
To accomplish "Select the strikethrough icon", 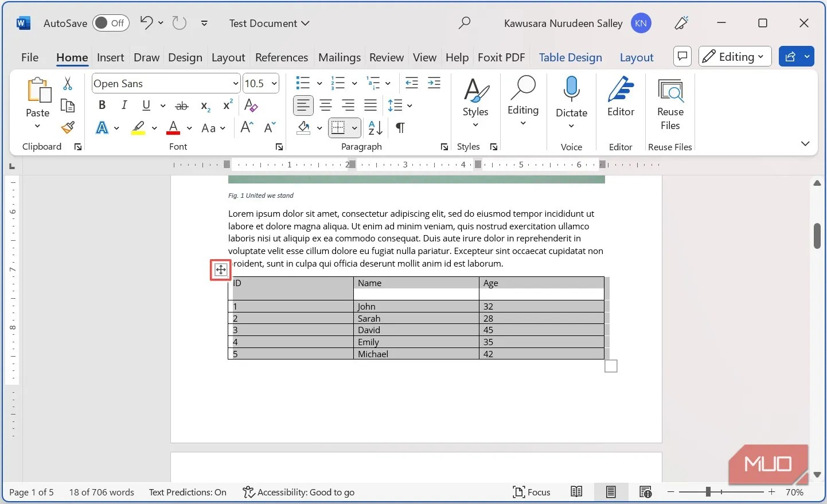I will point(182,105).
